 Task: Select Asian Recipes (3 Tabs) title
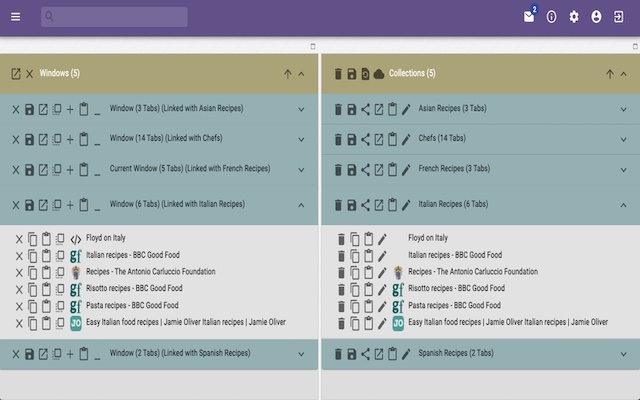point(452,108)
